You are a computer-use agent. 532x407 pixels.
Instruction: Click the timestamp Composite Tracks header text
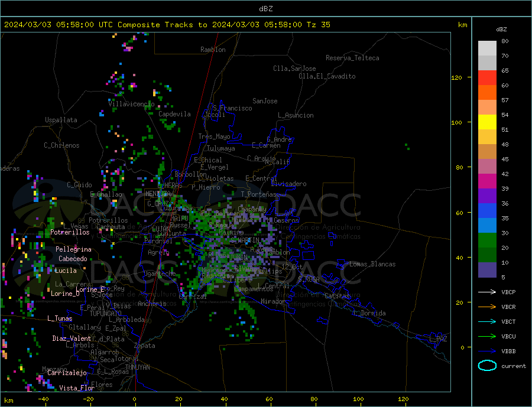pyautogui.click(x=167, y=25)
